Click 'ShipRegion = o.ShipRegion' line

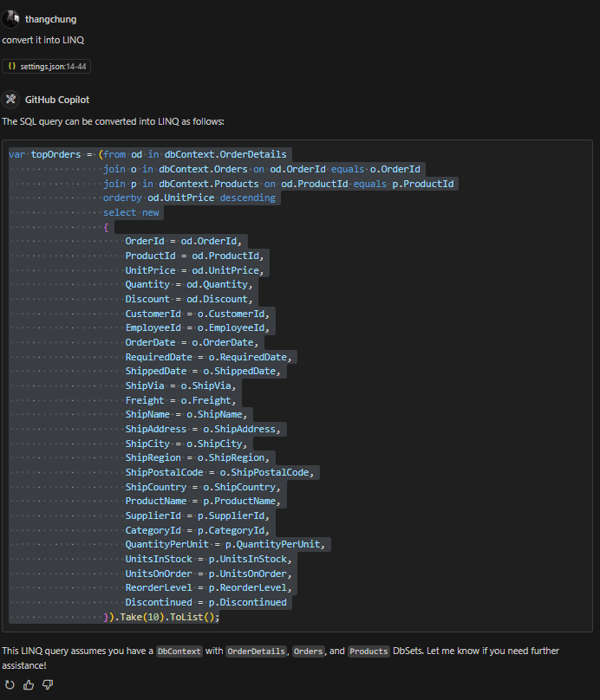coord(197,457)
